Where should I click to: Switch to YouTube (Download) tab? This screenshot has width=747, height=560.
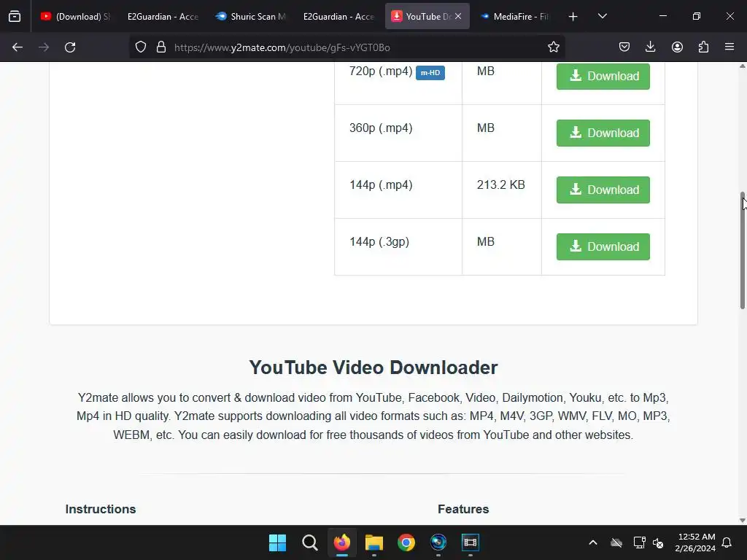[76, 17]
